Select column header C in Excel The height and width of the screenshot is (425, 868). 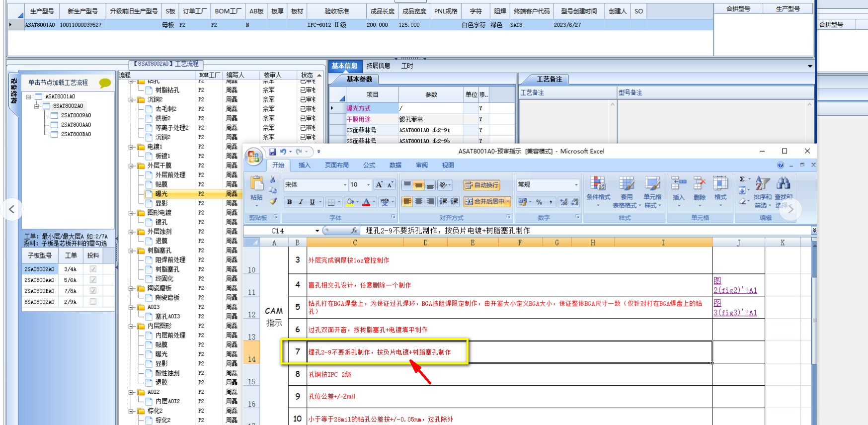tap(355, 243)
